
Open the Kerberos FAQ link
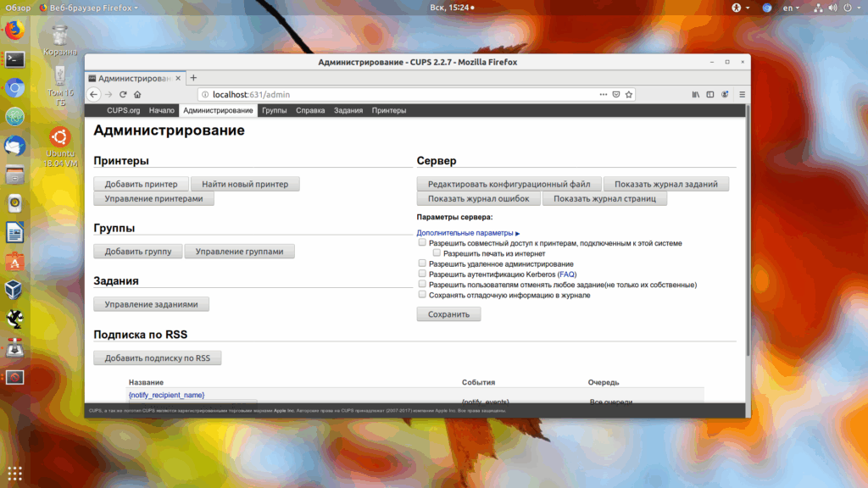point(567,274)
